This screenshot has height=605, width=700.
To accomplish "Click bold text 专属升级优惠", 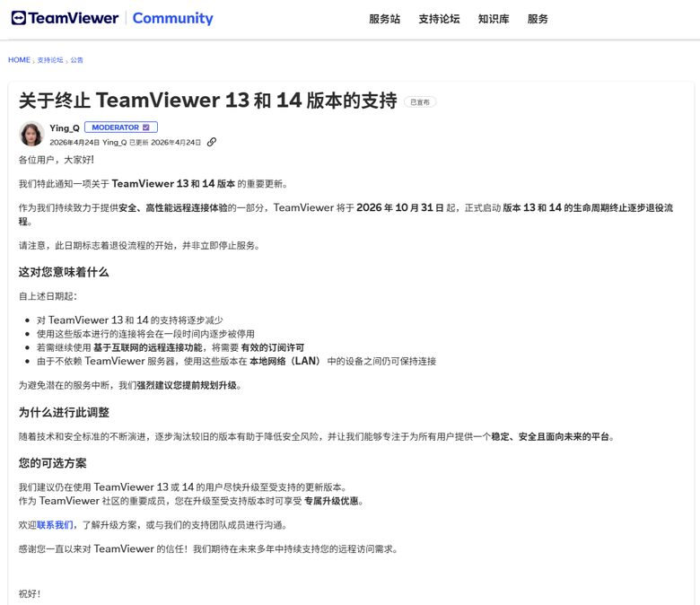I will coord(331,501).
